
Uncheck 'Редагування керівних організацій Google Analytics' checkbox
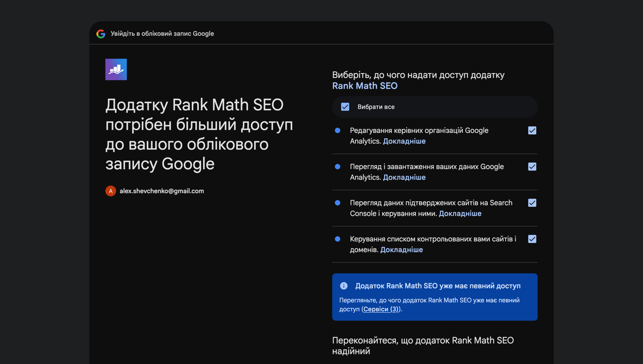(x=532, y=130)
